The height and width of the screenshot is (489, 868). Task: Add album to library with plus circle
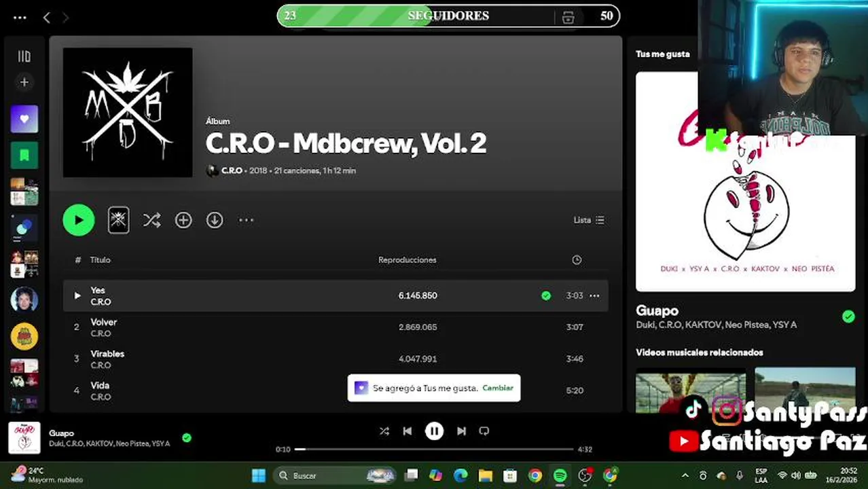tap(183, 220)
